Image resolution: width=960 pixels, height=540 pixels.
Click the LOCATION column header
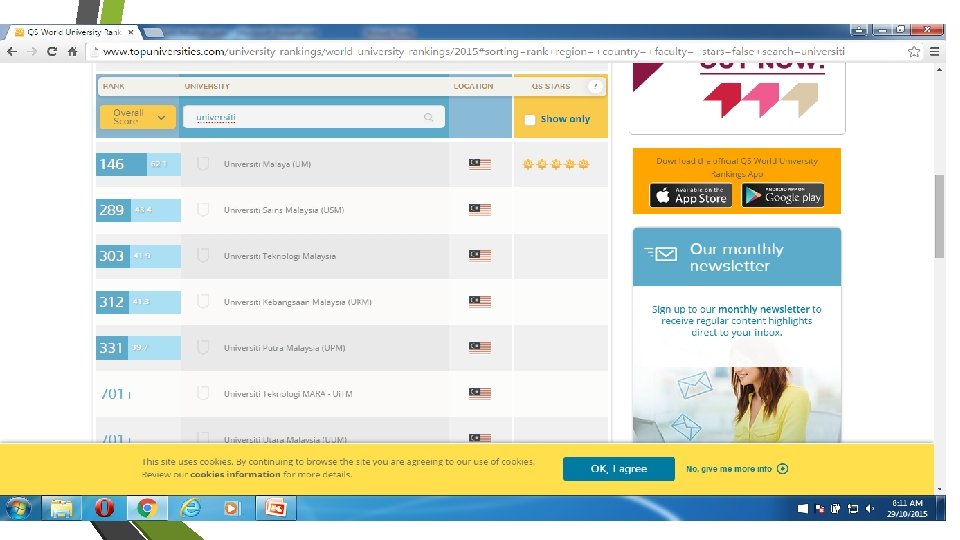pos(473,86)
